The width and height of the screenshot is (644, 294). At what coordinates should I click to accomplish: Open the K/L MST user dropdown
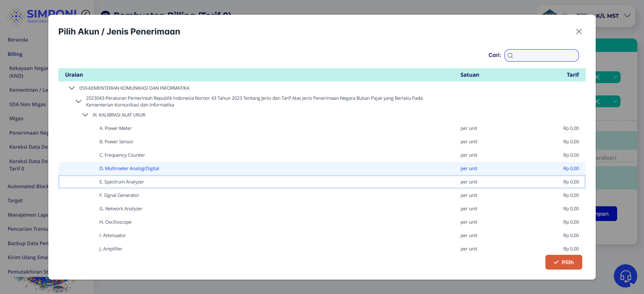[x=627, y=16]
